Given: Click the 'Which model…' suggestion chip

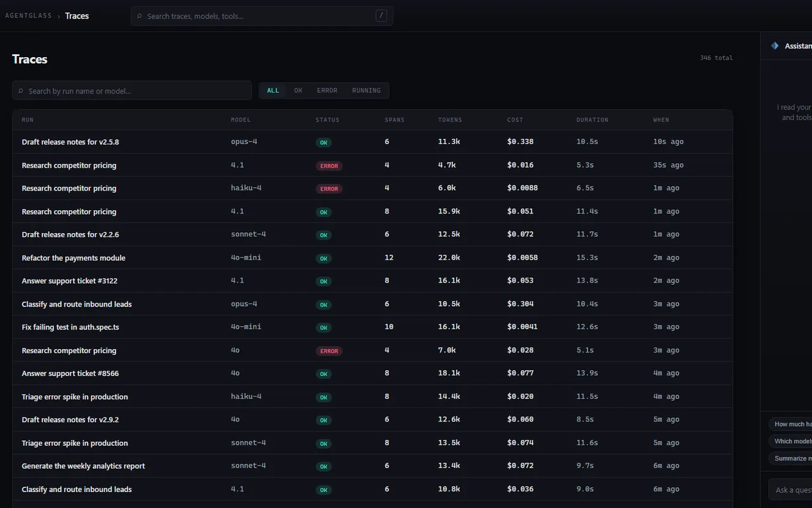Looking at the screenshot, I should click(791, 441).
